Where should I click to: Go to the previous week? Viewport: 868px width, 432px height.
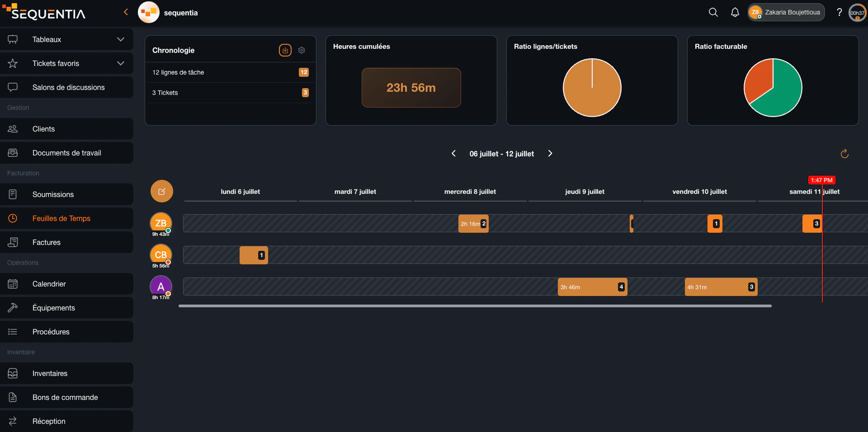tap(453, 154)
